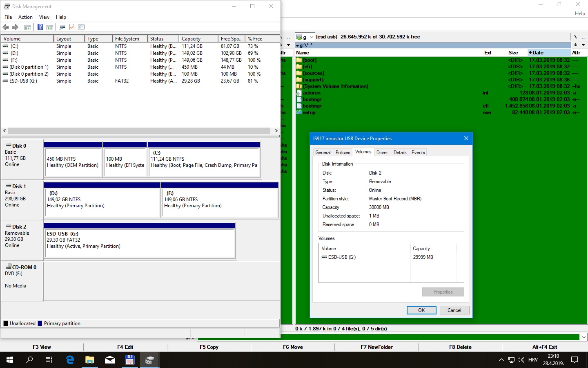588x368 pixels.
Task: Open the boot folder in the file list
Action: point(310,60)
